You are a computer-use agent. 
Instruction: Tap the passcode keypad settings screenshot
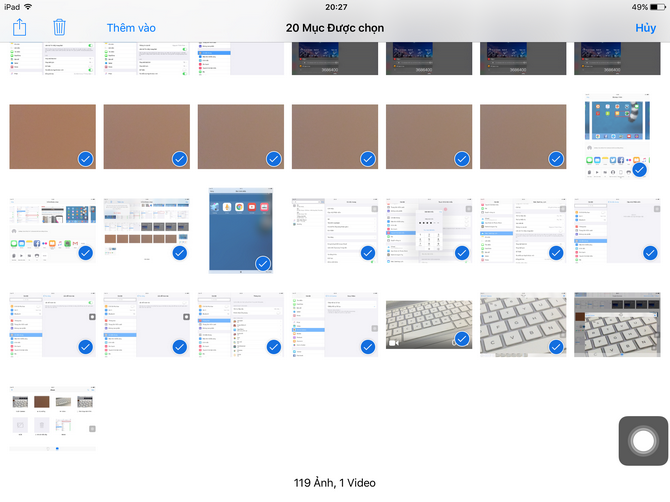(429, 230)
